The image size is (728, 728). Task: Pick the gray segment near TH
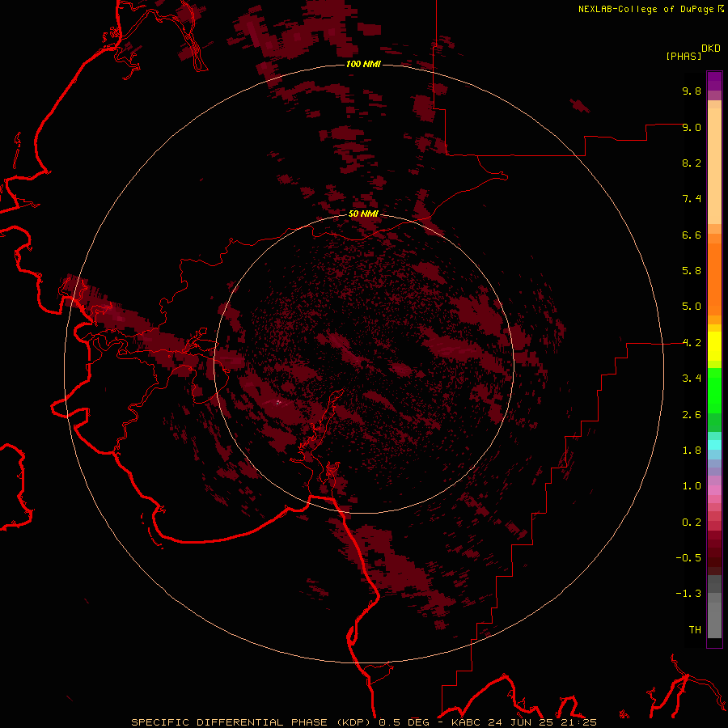click(714, 620)
